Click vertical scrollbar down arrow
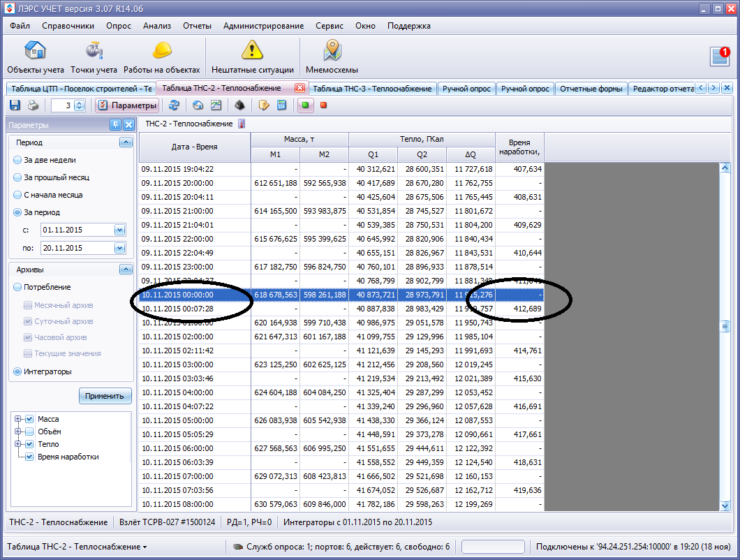This screenshot has height=560, width=740. (725, 506)
